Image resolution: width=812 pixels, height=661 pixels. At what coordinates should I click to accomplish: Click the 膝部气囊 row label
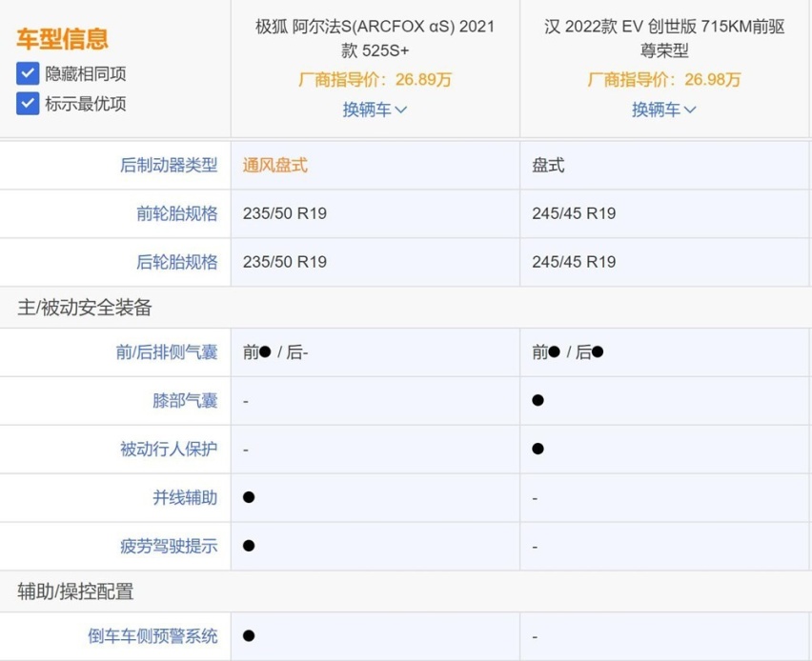[185, 401]
